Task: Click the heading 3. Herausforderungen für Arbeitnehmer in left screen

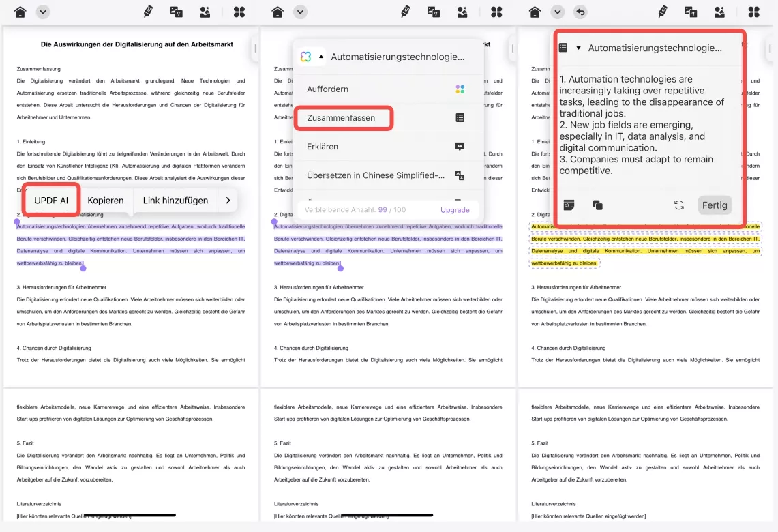Action: click(x=61, y=287)
